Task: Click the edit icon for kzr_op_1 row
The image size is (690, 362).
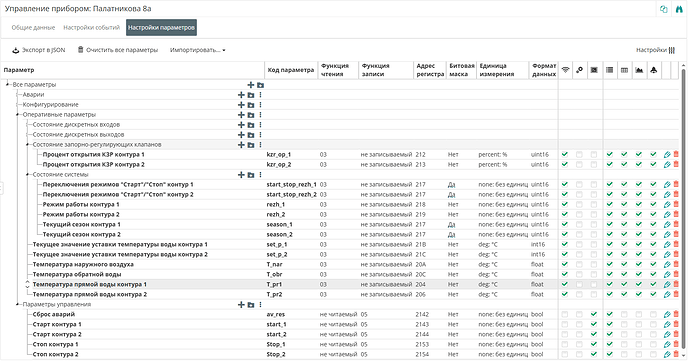Action: click(x=667, y=155)
